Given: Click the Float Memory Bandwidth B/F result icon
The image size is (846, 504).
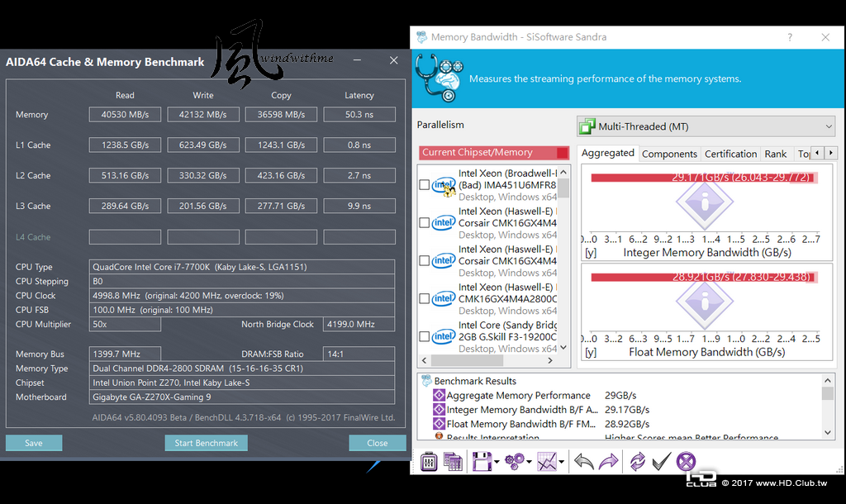Looking at the screenshot, I should (x=440, y=424).
